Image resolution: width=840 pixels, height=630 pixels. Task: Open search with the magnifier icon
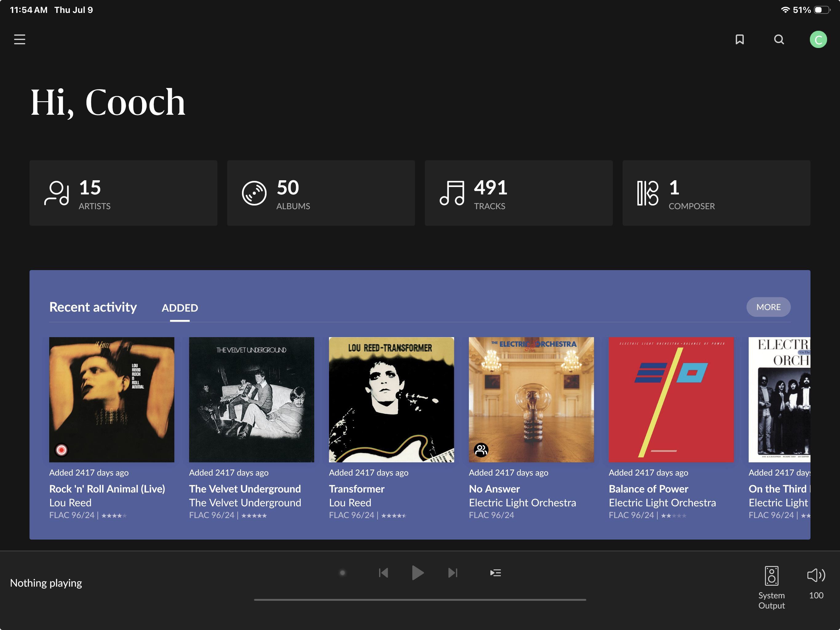779,39
